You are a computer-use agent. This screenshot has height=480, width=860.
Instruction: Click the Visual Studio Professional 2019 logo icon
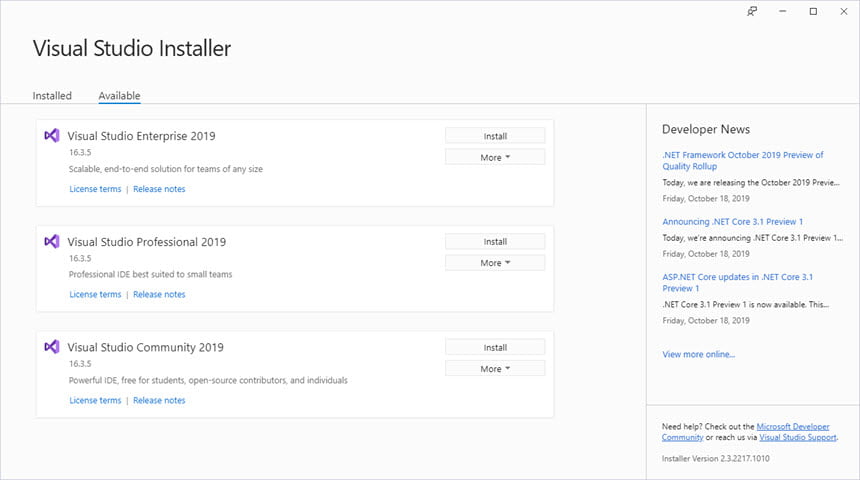(52, 241)
